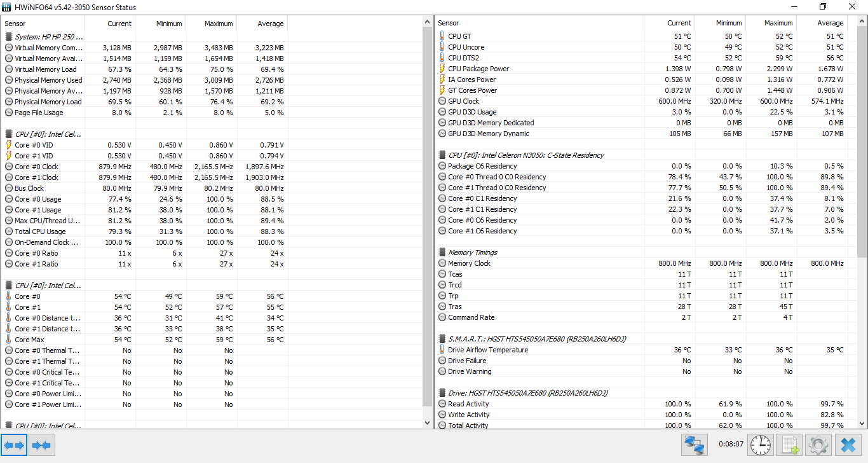Screen dimensions: 868x463
Task: Click the round icon beside Page File Usage
Action: coord(9,113)
